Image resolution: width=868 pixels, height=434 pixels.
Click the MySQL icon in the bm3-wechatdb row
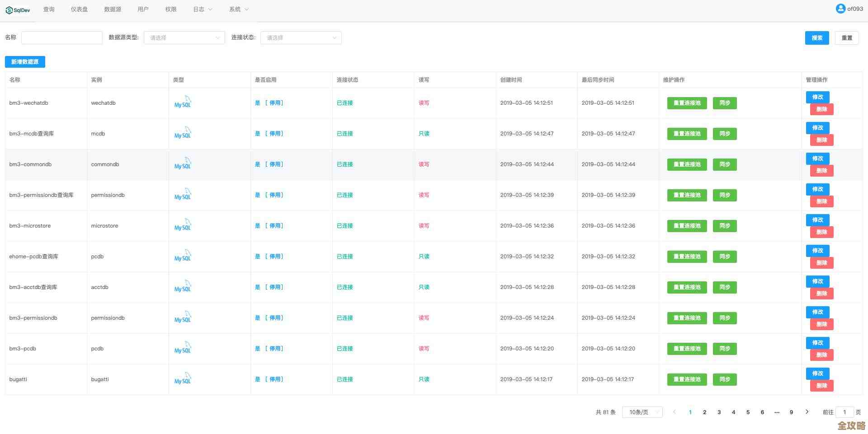(182, 103)
